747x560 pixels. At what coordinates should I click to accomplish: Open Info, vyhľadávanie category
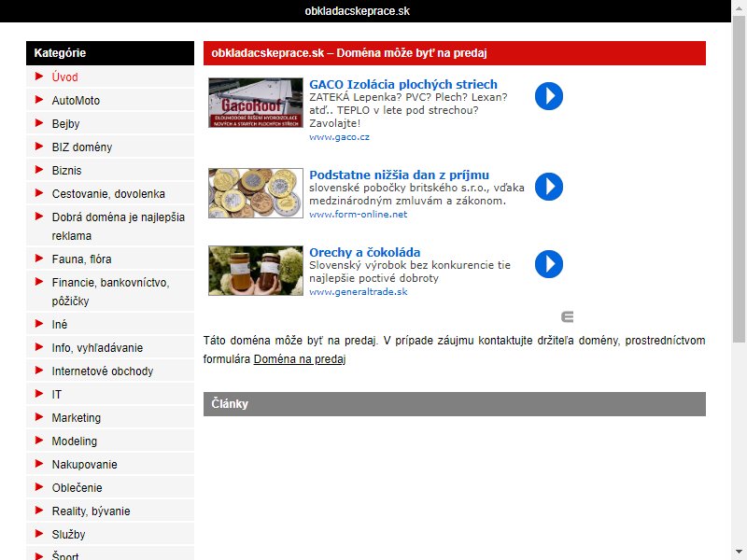[97, 347]
